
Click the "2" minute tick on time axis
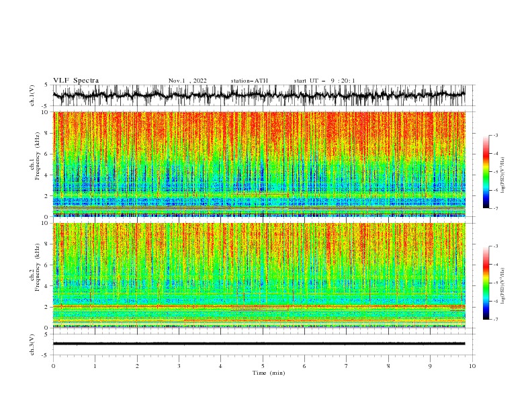137,366
